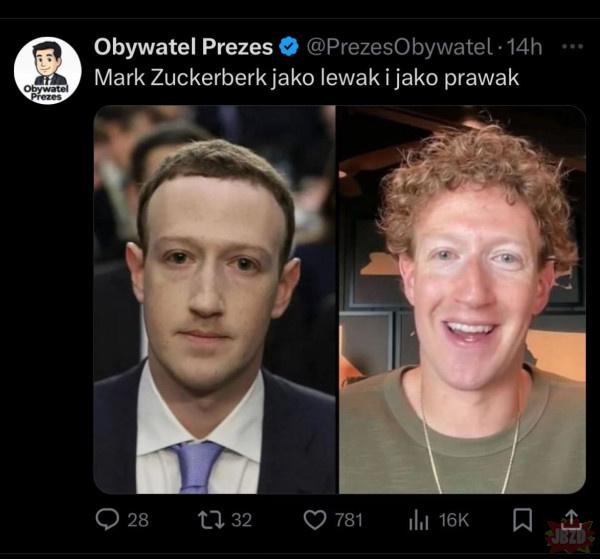Viewport: 600px width, 559px height.
Task: Like the post with heart icon
Action: coord(315,519)
